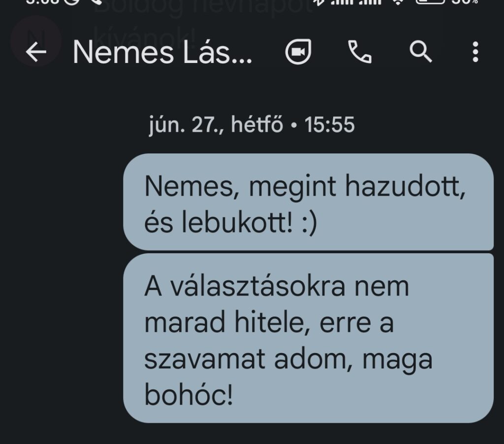Open the three-dot more options menu
Screen dimensions: 504x444
click(x=475, y=52)
